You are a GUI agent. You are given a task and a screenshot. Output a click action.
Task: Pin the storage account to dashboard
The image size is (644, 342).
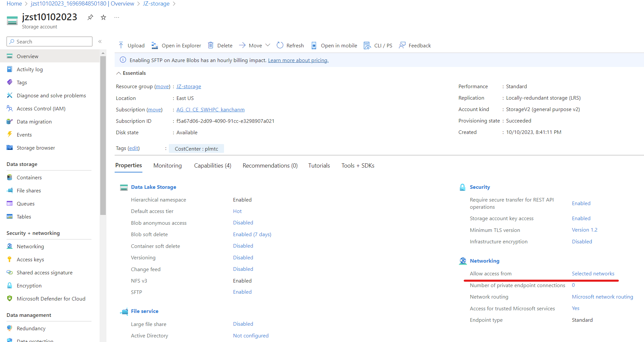(90, 17)
